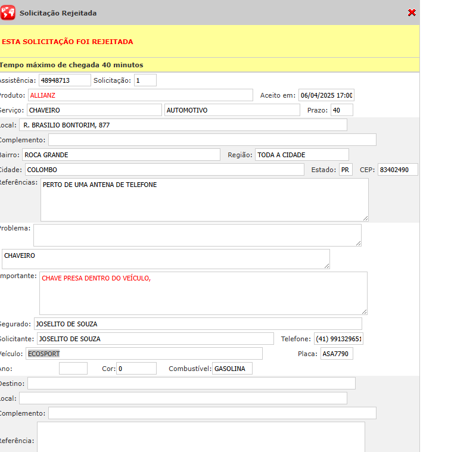Click the red globe application icon
Image resolution: width=476 pixels, height=452 pixels.
tap(8, 13)
